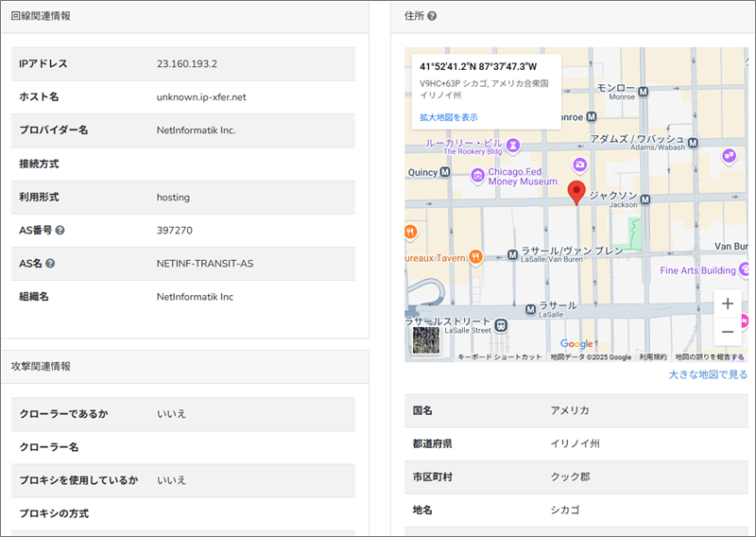Zoom out the map with the minus button
Screen dimensions: 756x537
pyautogui.click(x=728, y=332)
